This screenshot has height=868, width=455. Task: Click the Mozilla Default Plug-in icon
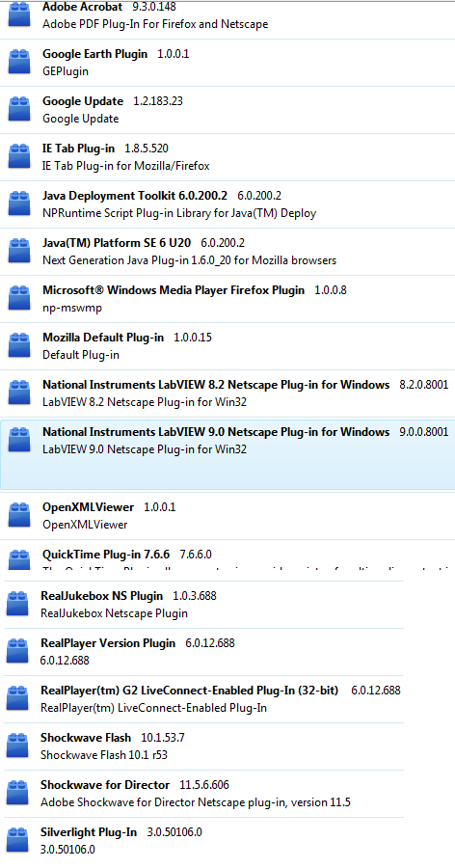[x=19, y=345]
